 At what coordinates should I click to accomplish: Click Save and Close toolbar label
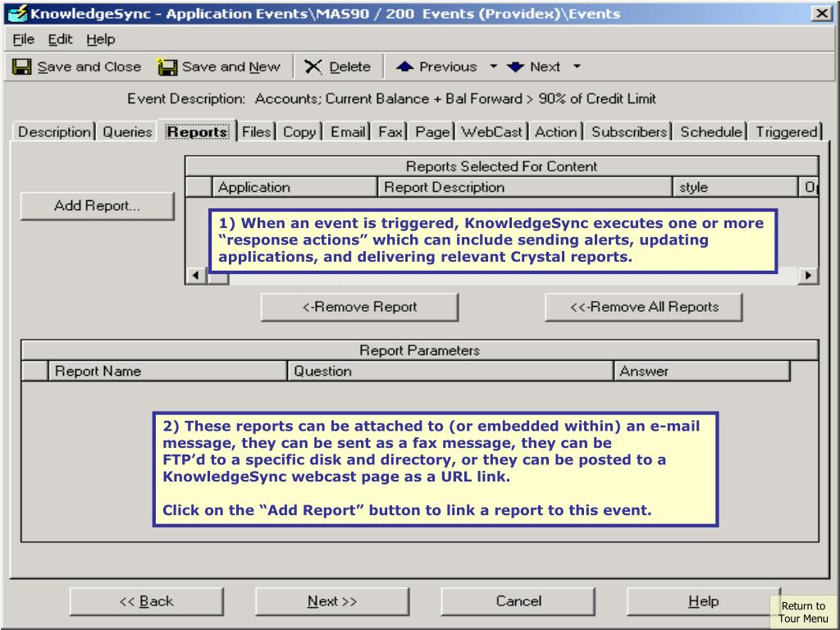(89, 67)
